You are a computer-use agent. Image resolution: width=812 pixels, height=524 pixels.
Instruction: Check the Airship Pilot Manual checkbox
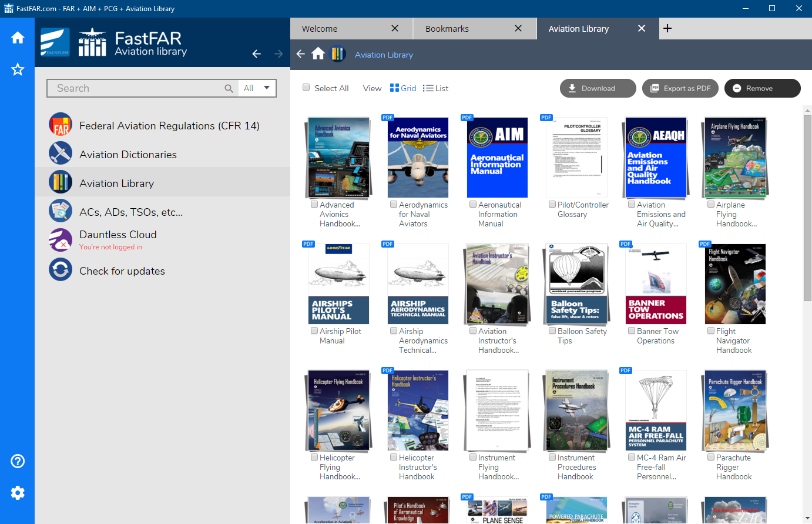click(x=314, y=331)
